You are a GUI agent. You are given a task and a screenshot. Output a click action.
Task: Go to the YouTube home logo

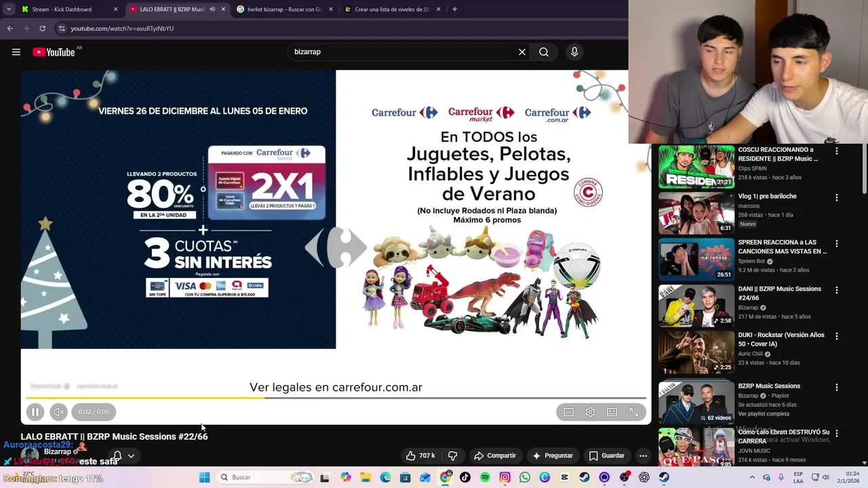coord(54,52)
